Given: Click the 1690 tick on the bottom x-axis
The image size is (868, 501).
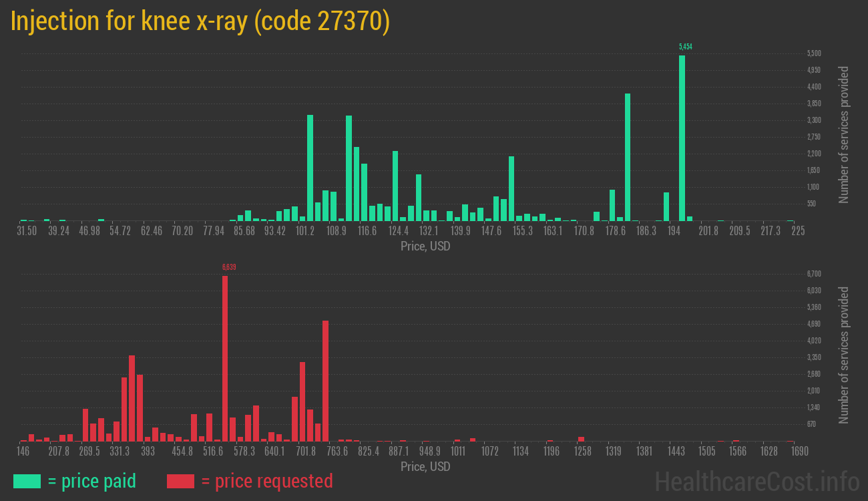Looking at the screenshot, I should pyautogui.click(x=799, y=452).
